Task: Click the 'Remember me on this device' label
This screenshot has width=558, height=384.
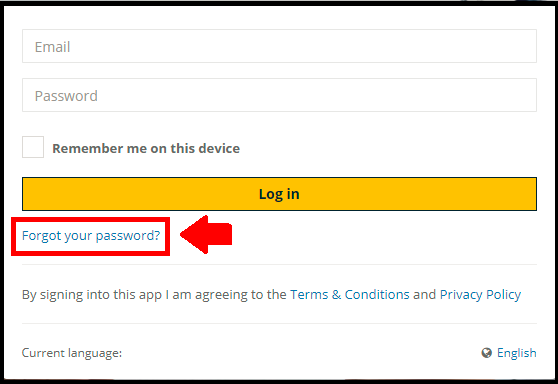Action: (x=146, y=148)
